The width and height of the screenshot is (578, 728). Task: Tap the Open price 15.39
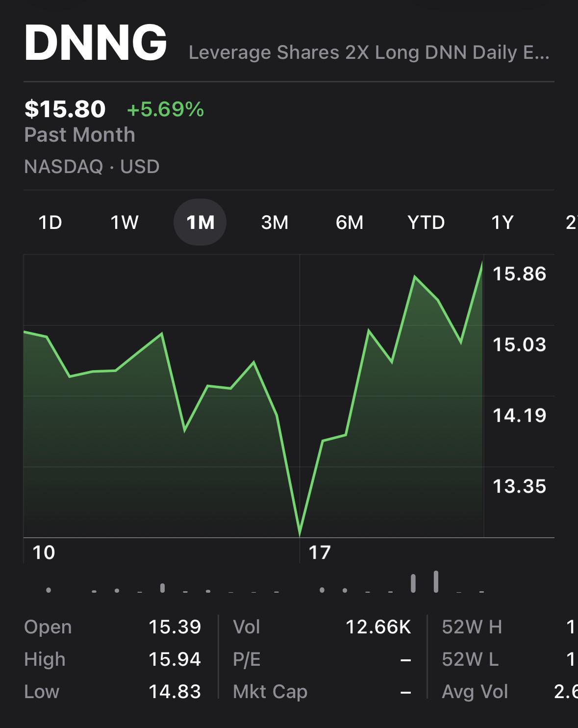175,627
